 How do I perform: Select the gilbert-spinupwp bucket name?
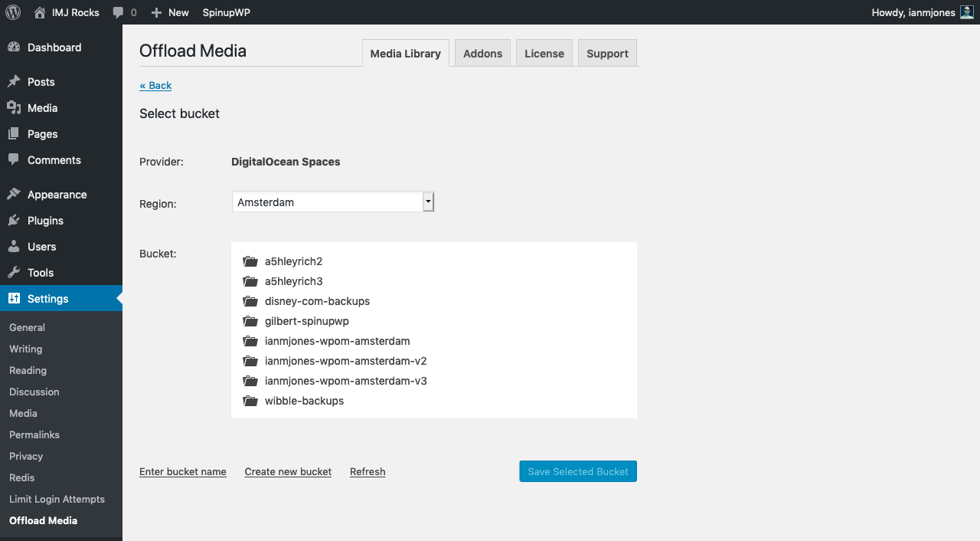click(307, 321)
